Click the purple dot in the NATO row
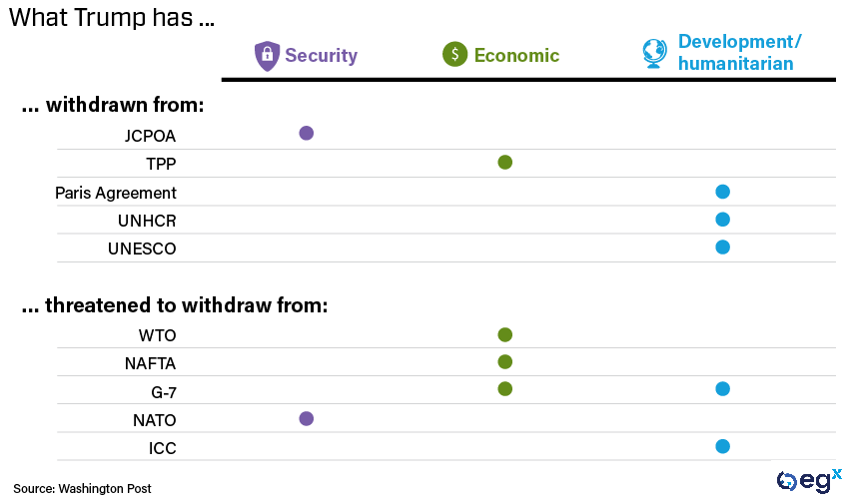Screen dimensions: 852x504 tap(307, 418)
